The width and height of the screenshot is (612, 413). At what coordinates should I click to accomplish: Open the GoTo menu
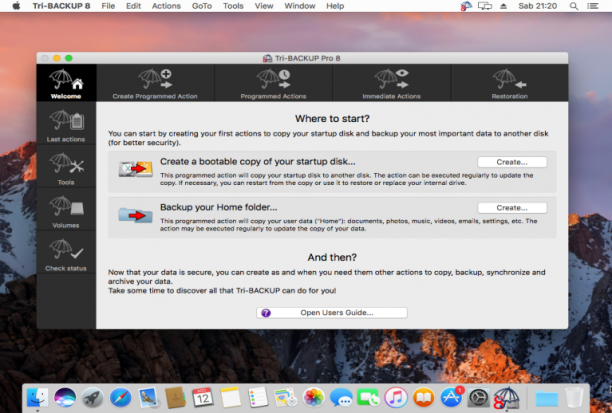click(202, 6)
